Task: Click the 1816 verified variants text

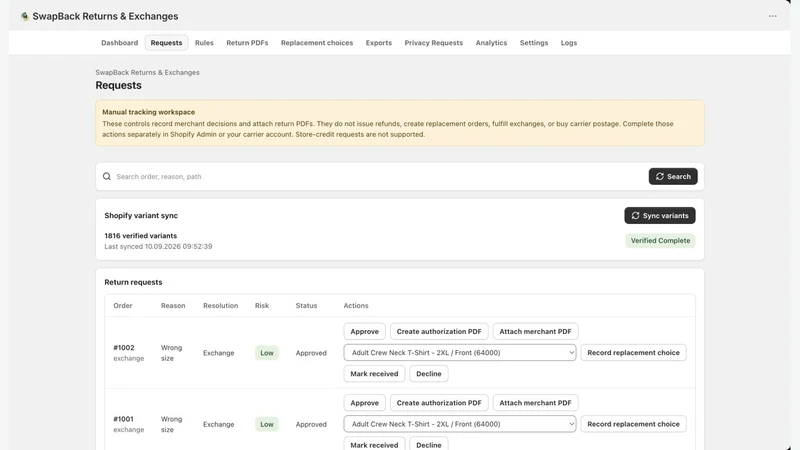Action: tap(141, 236)
